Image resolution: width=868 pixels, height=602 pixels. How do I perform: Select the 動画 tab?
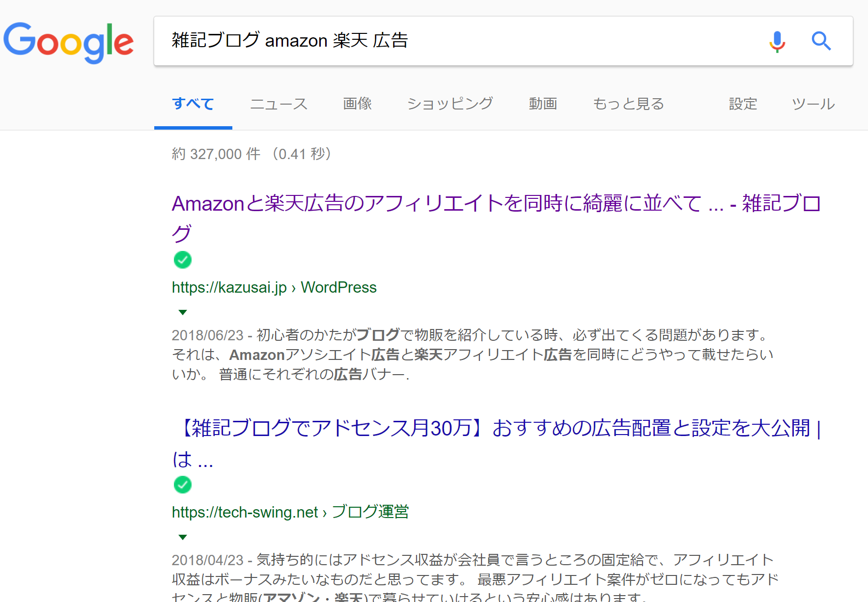(543, 104)
